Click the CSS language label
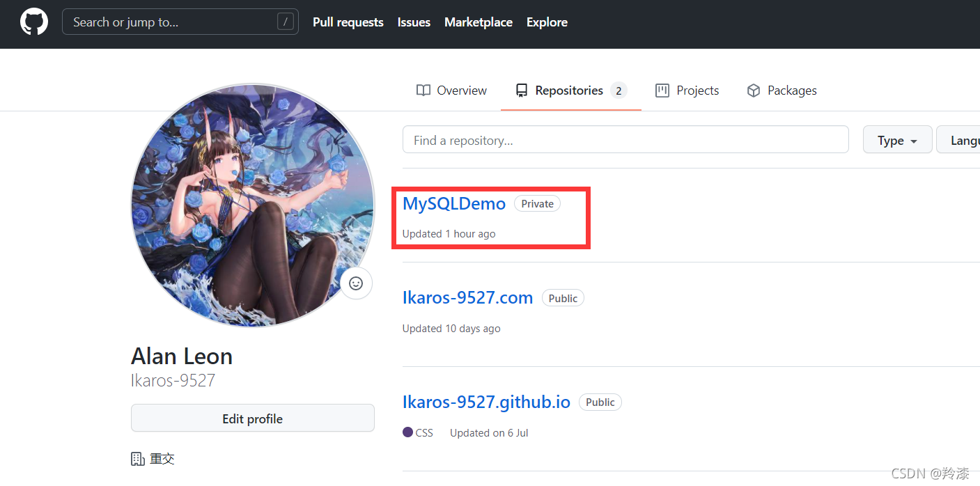The width and height of the screenshot is (980, 486). (x=424, y=433)
